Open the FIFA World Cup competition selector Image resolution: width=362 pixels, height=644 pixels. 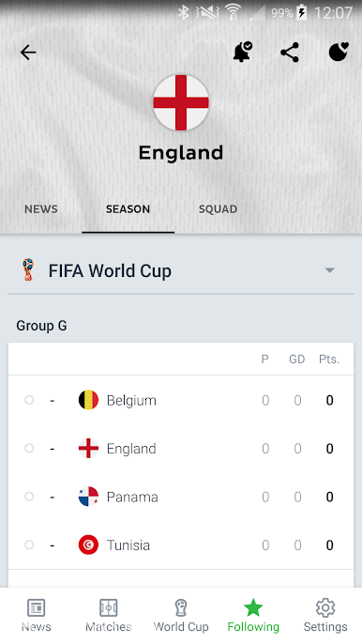pos(181,270)
